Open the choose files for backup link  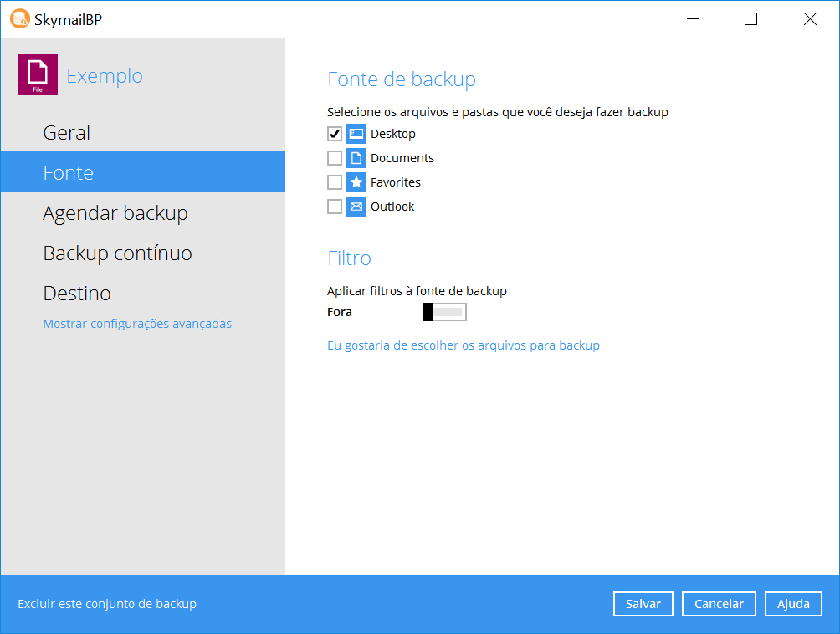463,345
